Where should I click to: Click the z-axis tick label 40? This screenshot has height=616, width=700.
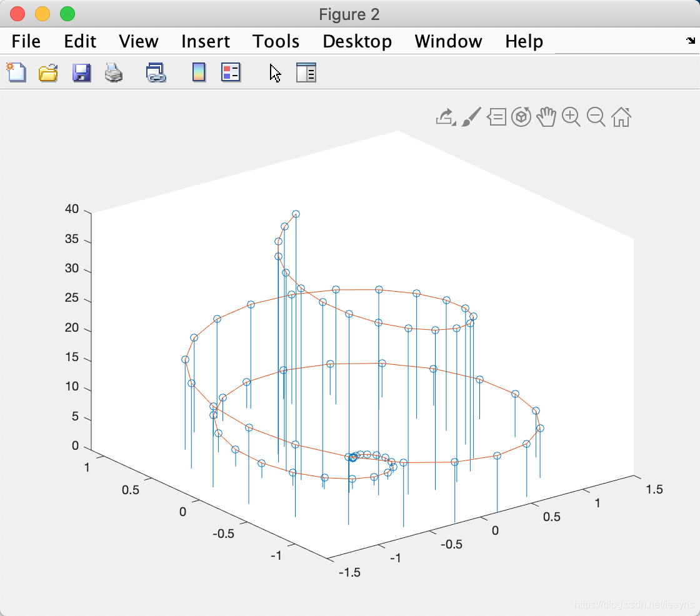(72, 209)
